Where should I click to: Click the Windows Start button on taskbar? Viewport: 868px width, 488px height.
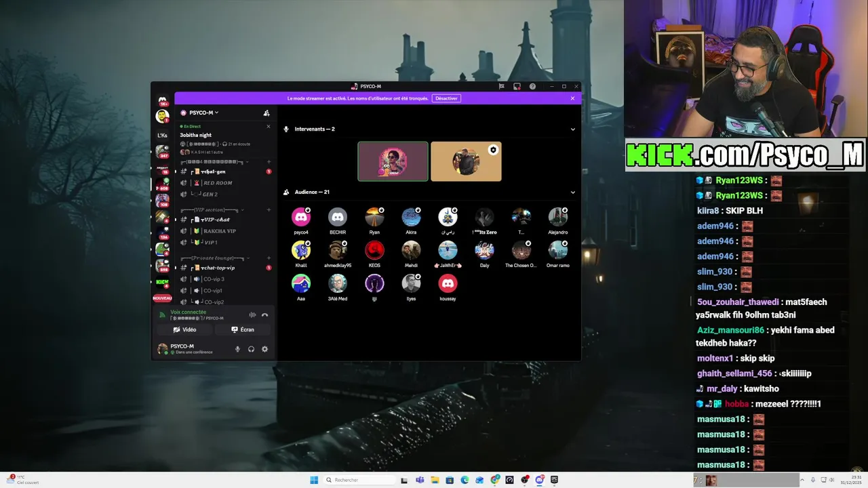coord(314,480)
